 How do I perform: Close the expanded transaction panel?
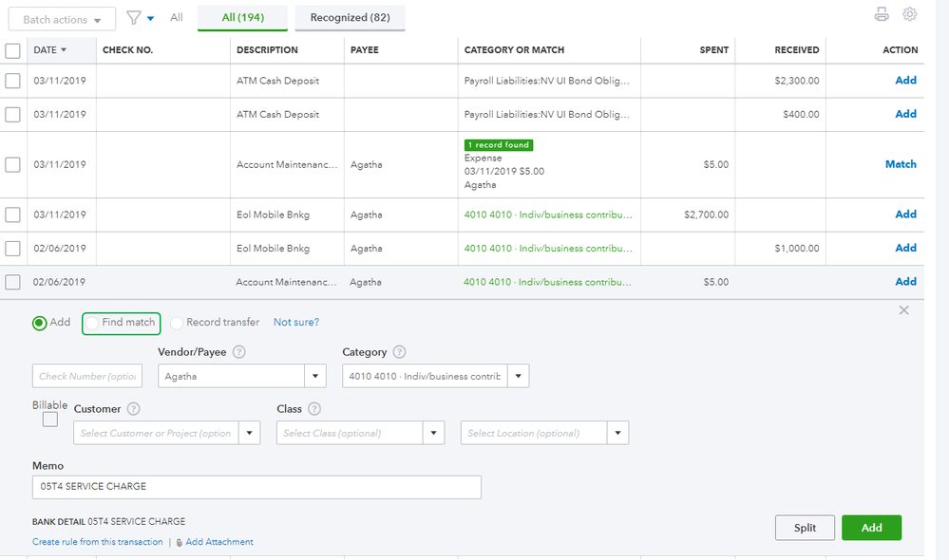click(x=903, y=310)
